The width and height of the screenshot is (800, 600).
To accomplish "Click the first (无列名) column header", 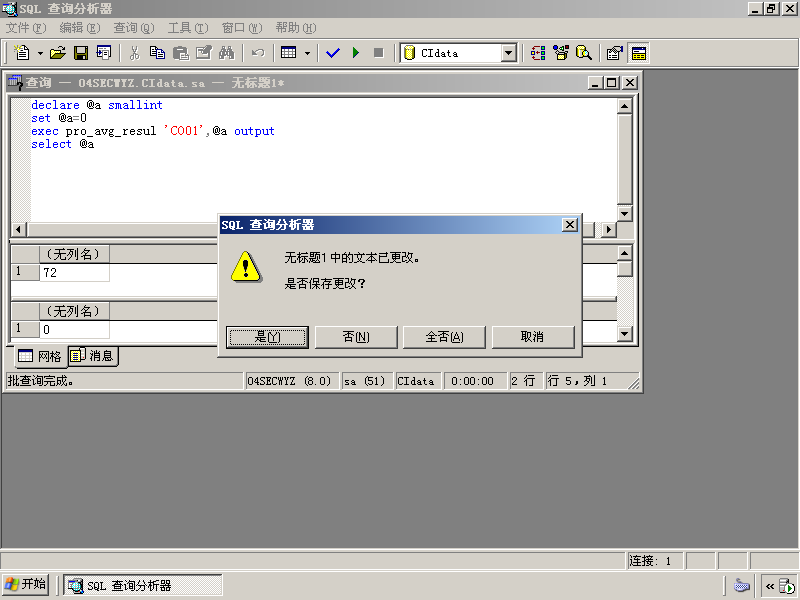I will pyautogui.click(x=74, y=254).
